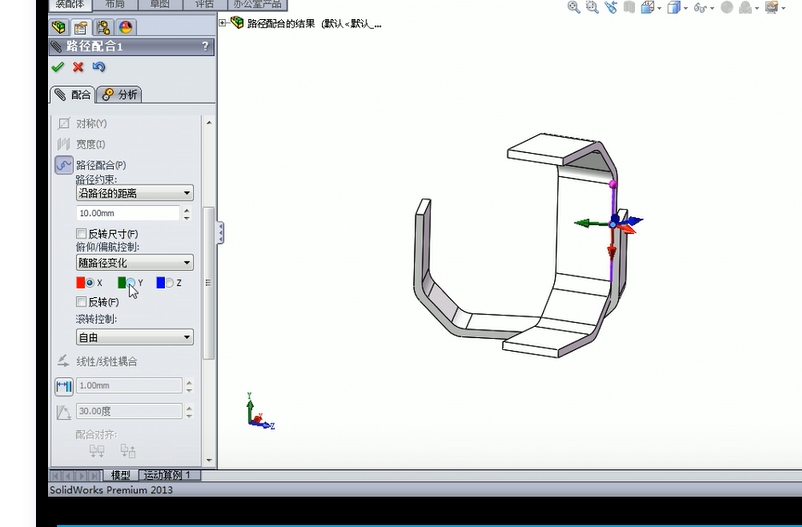Click the anti-aligned mate alignment icon
The image size is (802, 527).
(x=128, y=451)
